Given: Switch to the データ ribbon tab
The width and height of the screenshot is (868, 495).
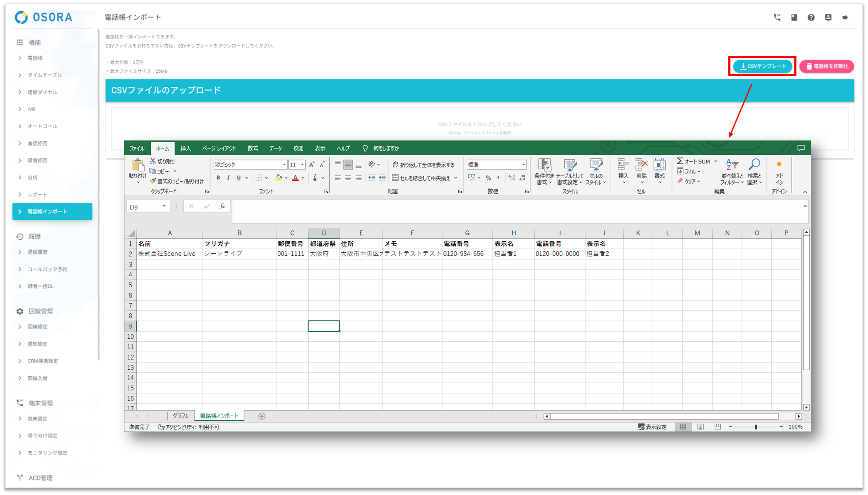Looking at the screenshot, I should point(276,148).
